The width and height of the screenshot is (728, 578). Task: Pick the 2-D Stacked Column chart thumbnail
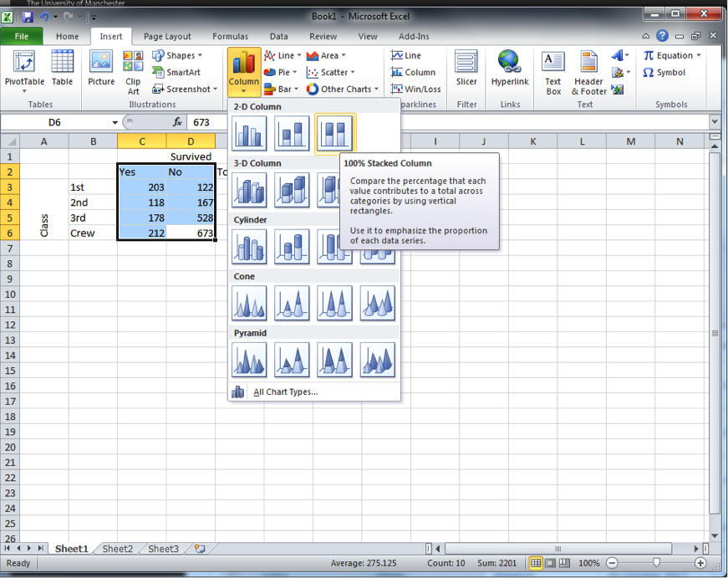click(x=292, y=133)
